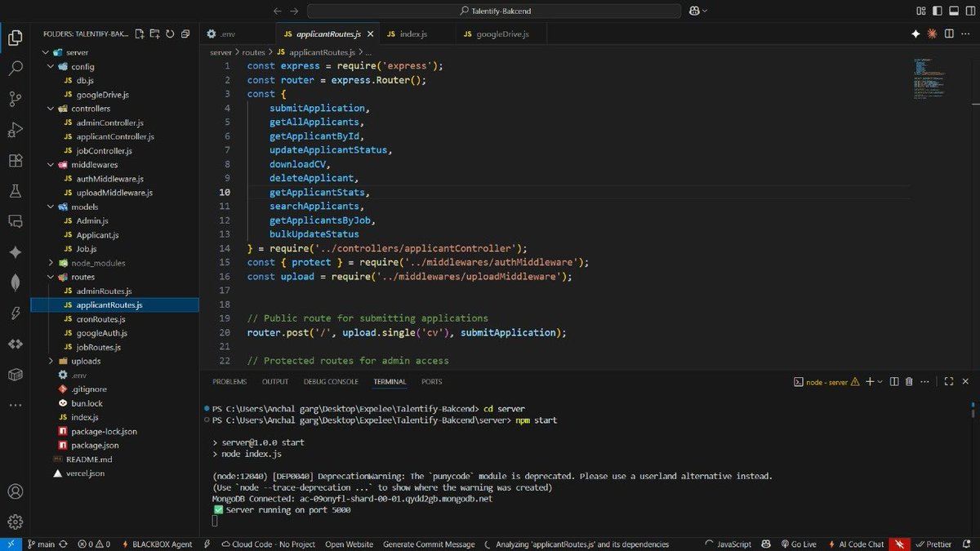Click the orange Claude spark icon in editor toolbar
980x551 pixels.
point(932,34)
